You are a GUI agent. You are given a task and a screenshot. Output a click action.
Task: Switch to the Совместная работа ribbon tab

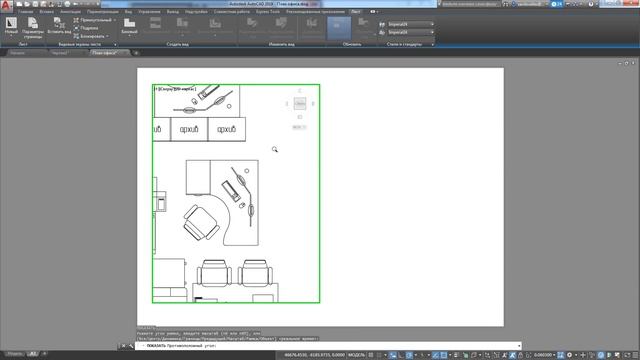pos(231,11)
